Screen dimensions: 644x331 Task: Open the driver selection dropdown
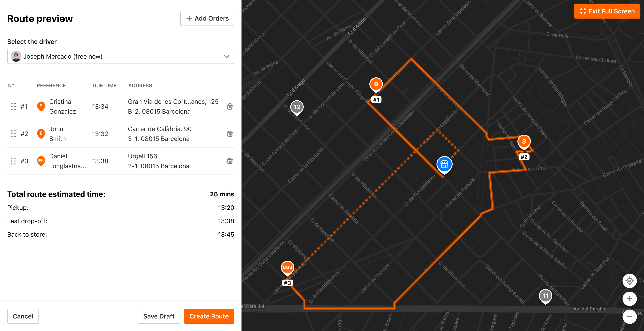click(x=121, y=57)
